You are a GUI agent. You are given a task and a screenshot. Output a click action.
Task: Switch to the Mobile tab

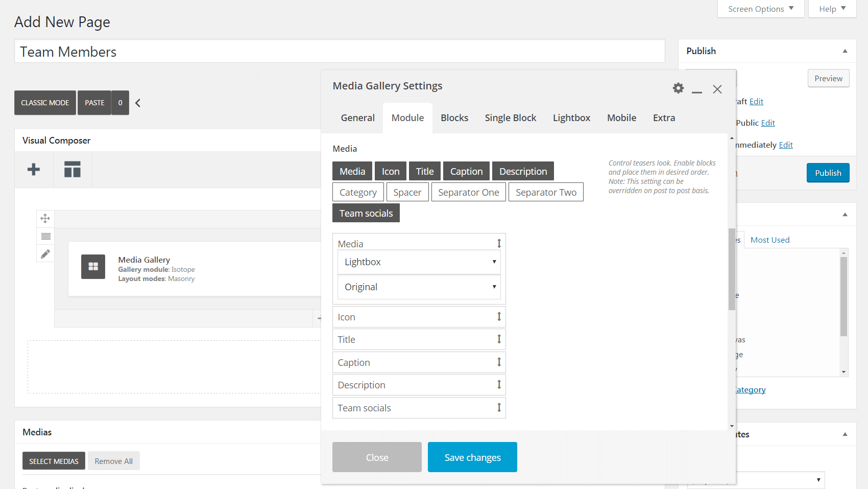pos(621,118)
